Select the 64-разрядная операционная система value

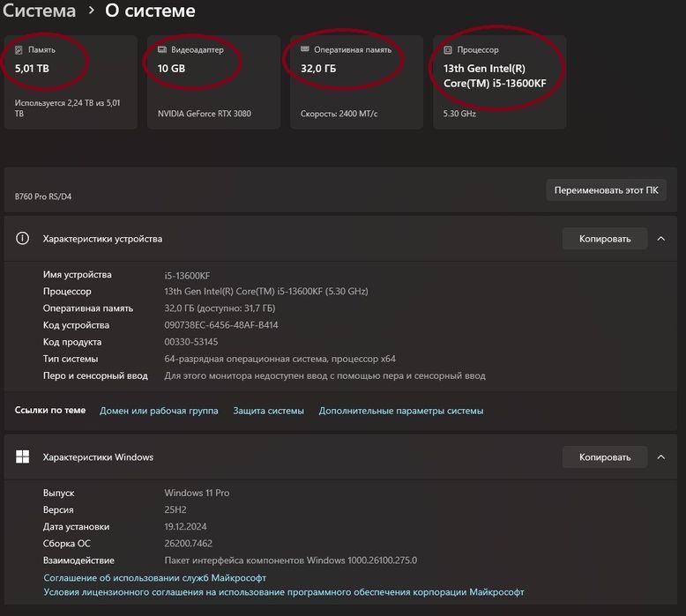coord(280,359)
